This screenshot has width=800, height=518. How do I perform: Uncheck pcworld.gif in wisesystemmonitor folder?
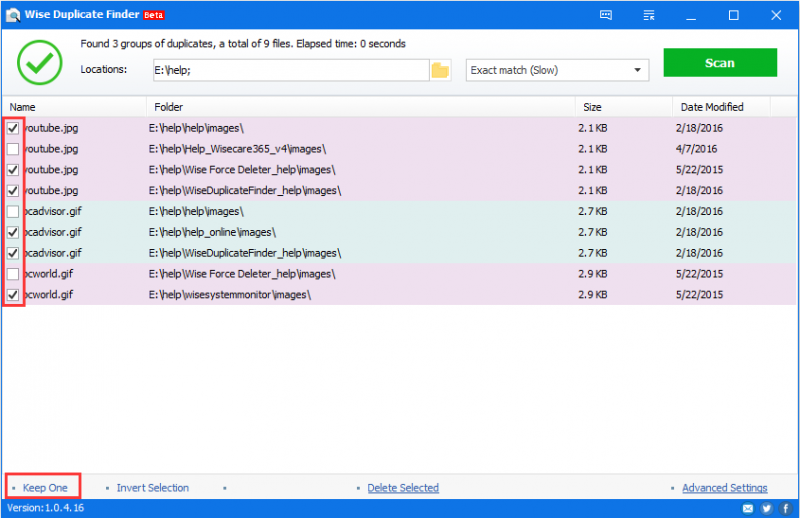[x=13, y=295]
